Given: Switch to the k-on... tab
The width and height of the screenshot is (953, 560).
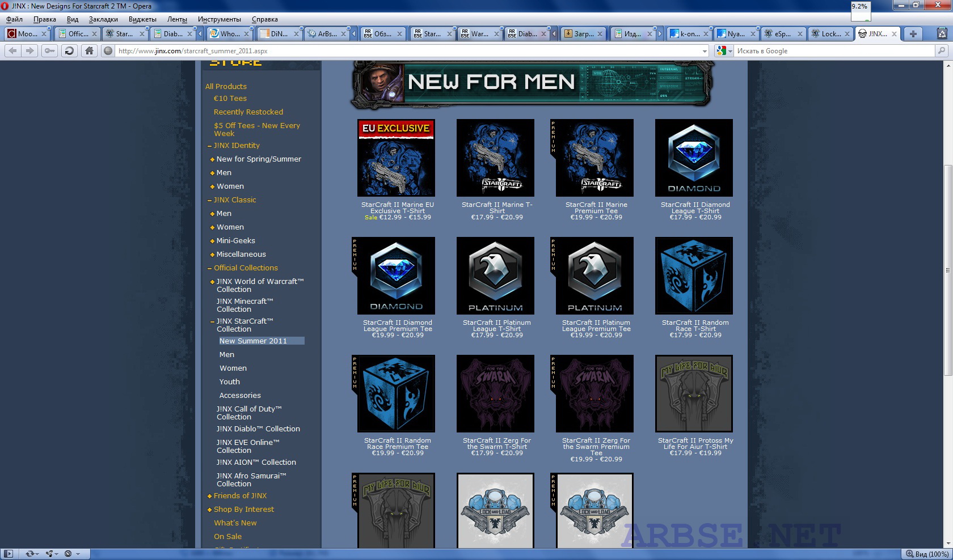Looking at the screenshot, I should point(689,34).
